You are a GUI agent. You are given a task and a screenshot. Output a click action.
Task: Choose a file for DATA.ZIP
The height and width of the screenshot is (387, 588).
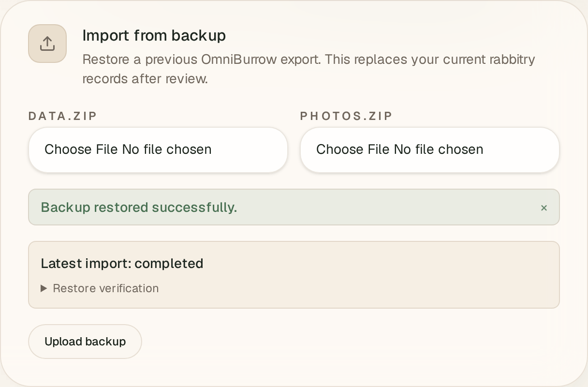click(158, 149)
